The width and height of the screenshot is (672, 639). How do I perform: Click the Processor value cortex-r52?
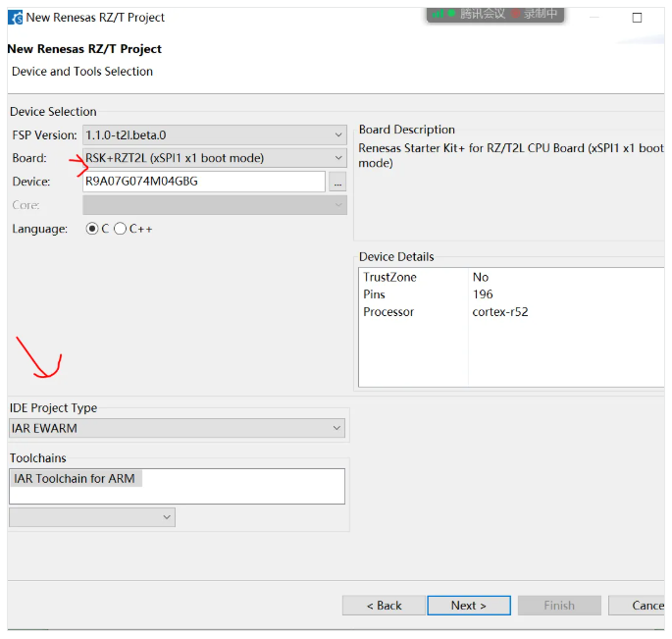(x=500, y=312)
